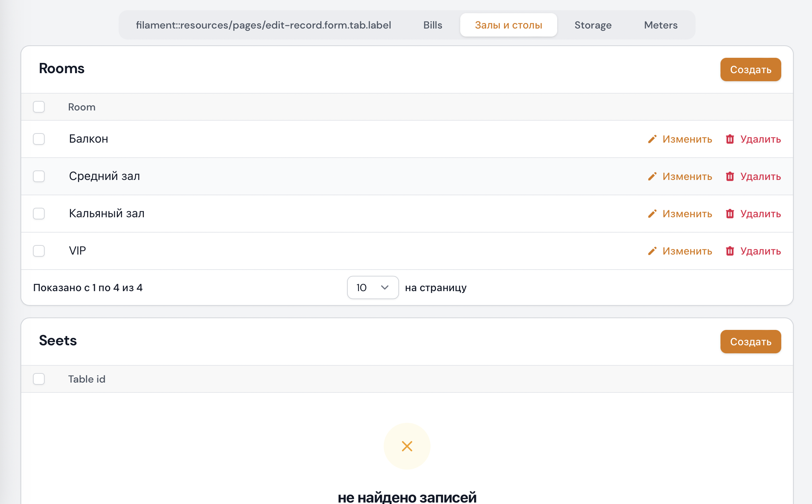Toggle the select-all checkbox above Table id
This screenshot has height=504, width=812.
(39, 379)
